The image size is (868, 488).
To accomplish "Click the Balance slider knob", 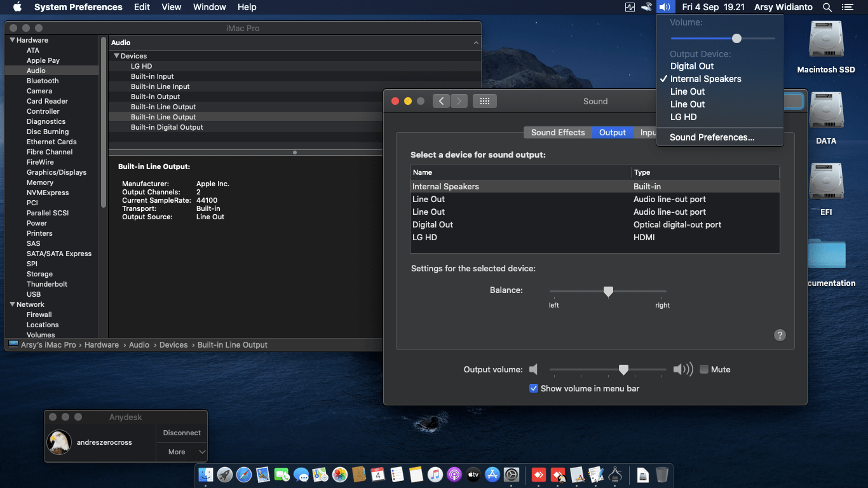I will tap(608, 292).
